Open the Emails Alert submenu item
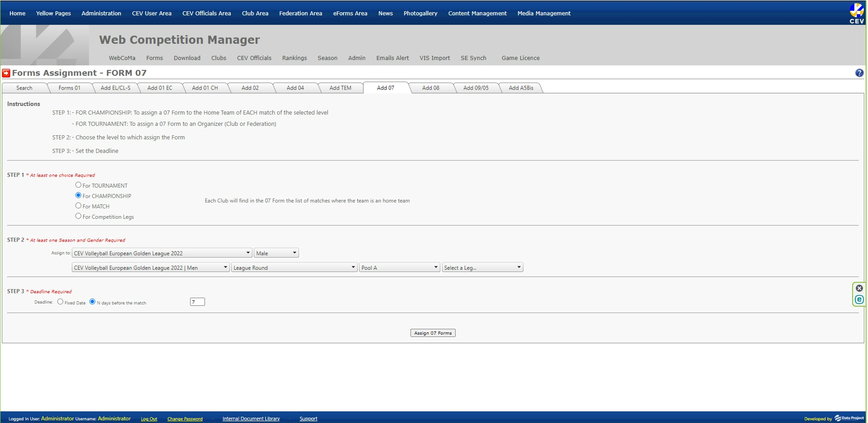The width and height of the screenshot is (868, 423). pos(393,58)
